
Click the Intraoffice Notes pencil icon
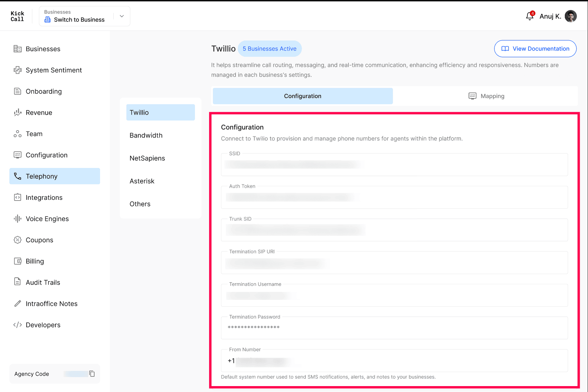coord(17,304)
